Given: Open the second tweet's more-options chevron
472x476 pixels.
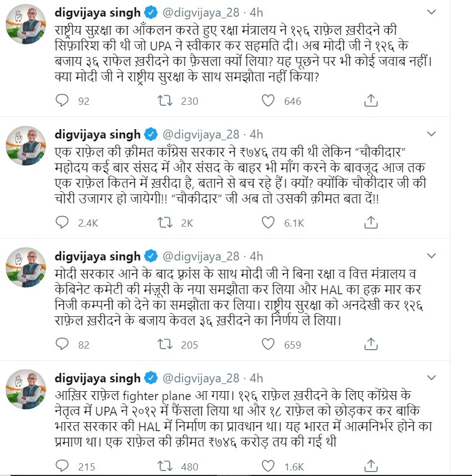Looking at the screenshot, I should [432, 134].
